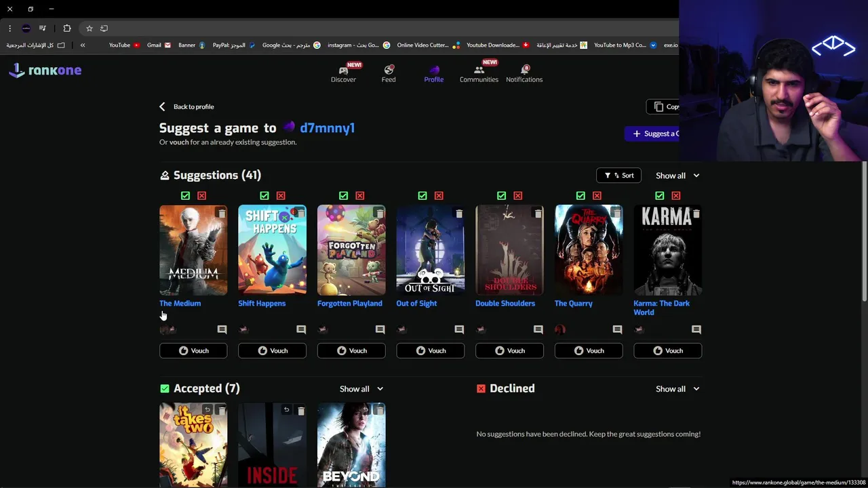
Task: Click trash icon on Out of Sight card
Action: click(459, 213)
